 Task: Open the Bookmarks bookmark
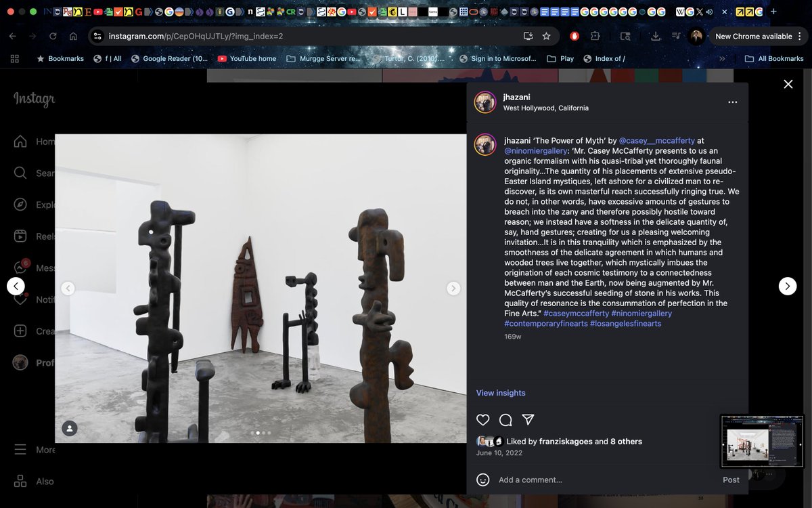point(60,58)
